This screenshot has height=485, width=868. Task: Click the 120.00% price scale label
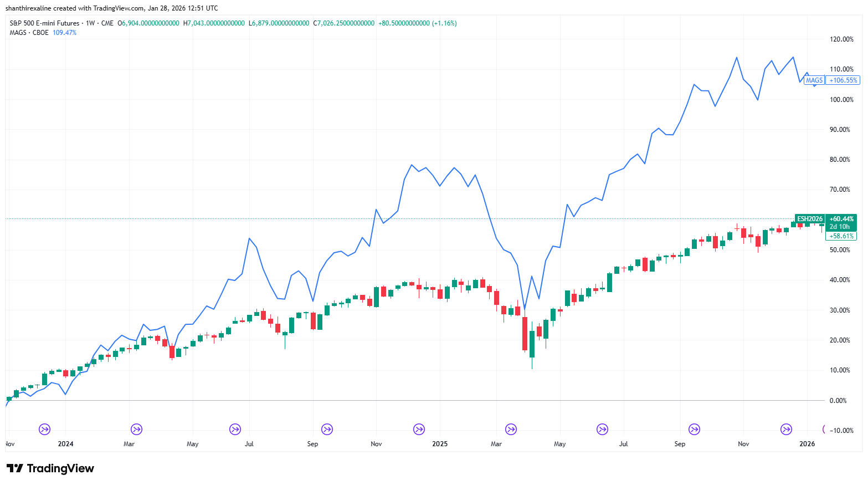pyautogui.click(x=841, y=39)
